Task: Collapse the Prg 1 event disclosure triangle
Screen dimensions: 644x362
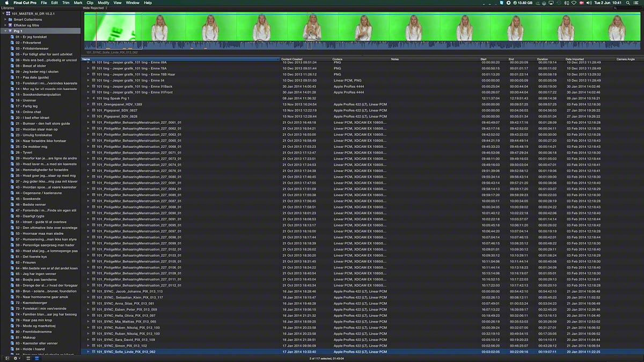Action: 5,31
